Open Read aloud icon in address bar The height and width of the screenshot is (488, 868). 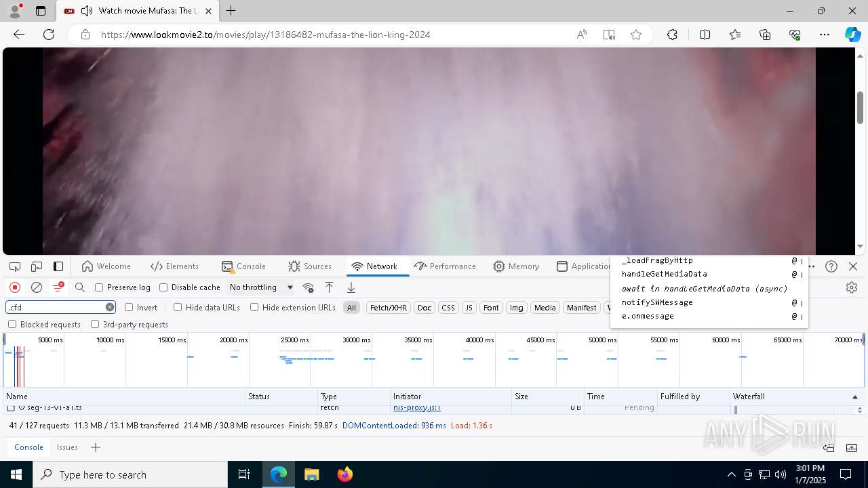click(582, 35)
